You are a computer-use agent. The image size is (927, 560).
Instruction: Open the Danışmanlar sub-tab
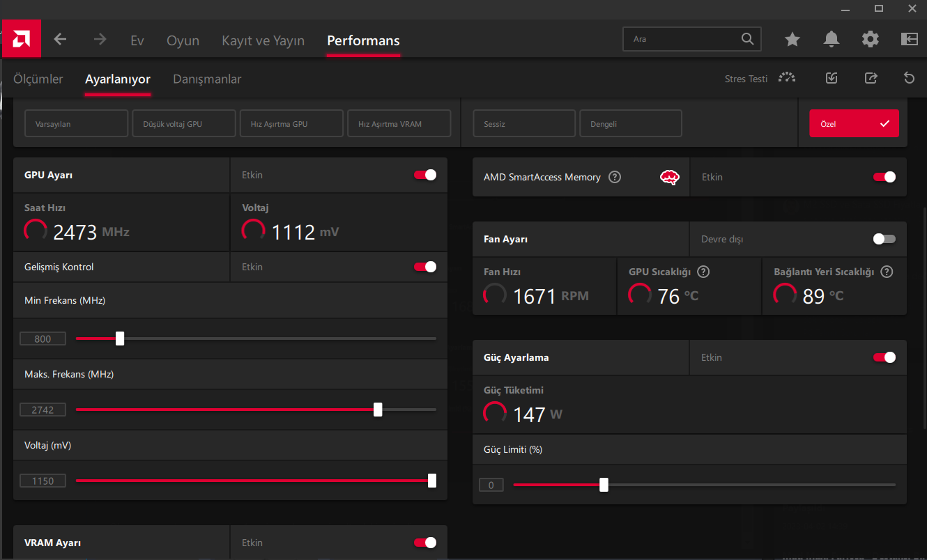207,79
